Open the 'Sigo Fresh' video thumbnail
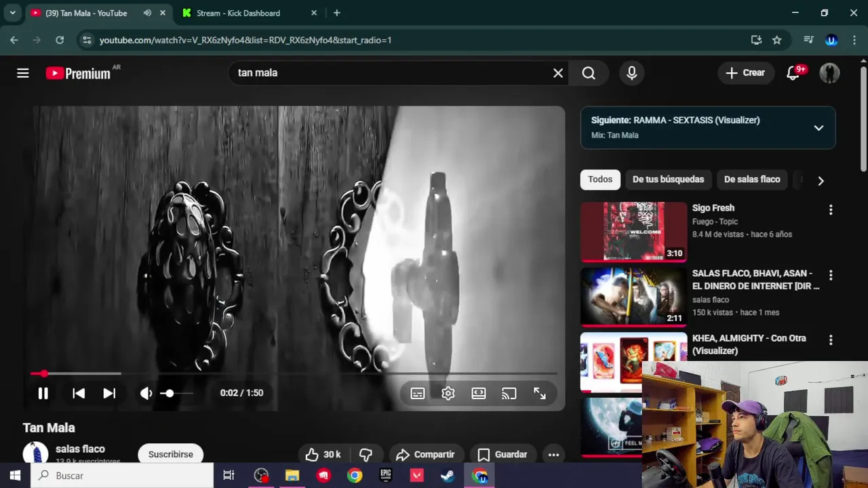The height and width of the screenshot is (488, 868). (x=633, y=232)
